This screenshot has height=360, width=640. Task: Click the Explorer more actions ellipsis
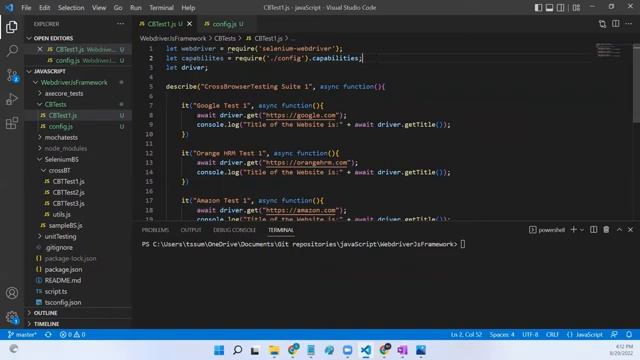coord(120,24)
